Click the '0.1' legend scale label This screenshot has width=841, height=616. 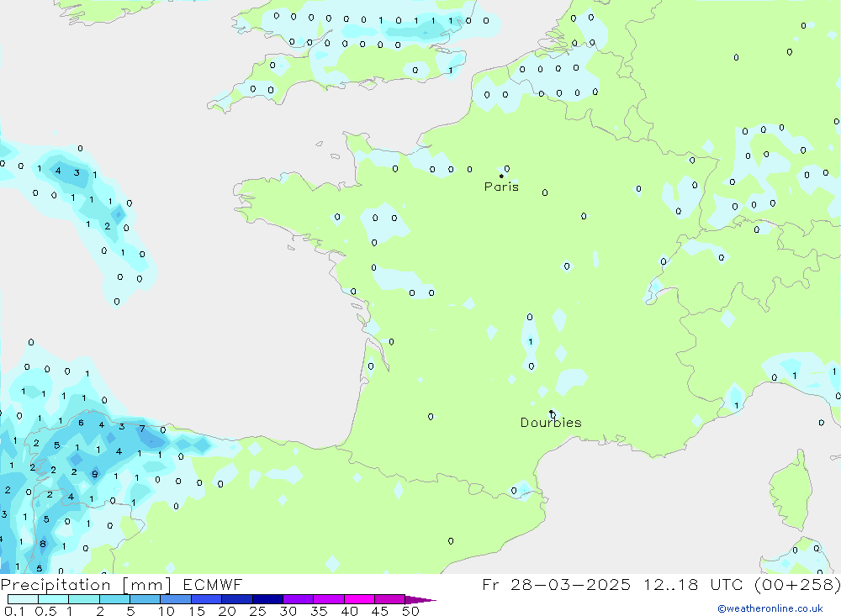pos(14,611)
